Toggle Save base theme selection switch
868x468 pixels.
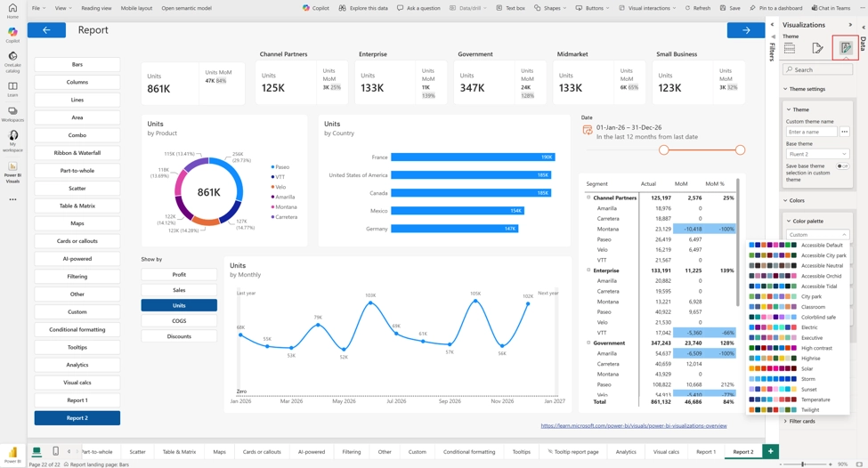click(842, 166)
